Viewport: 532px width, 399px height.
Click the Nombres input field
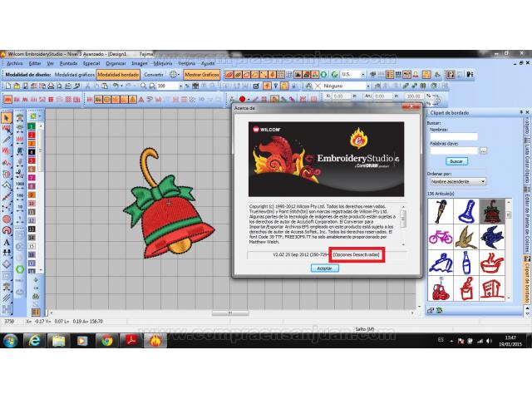point(454,136)
